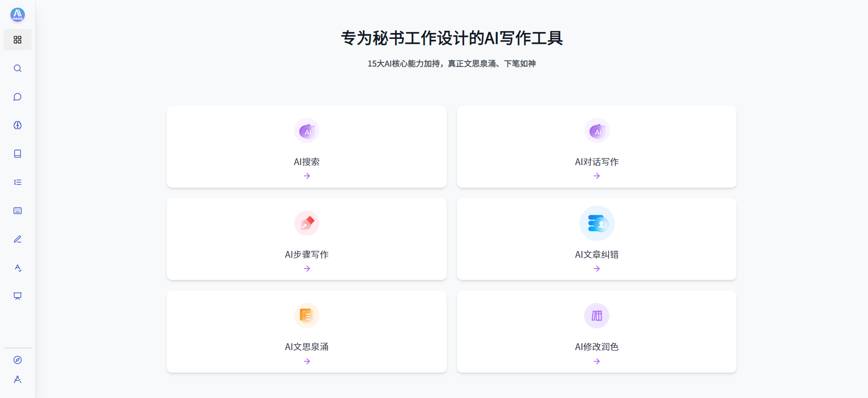Viewport: 868px width, 398px height.
Task: Open the AI修改润色 label link
Action: point(597,347)
